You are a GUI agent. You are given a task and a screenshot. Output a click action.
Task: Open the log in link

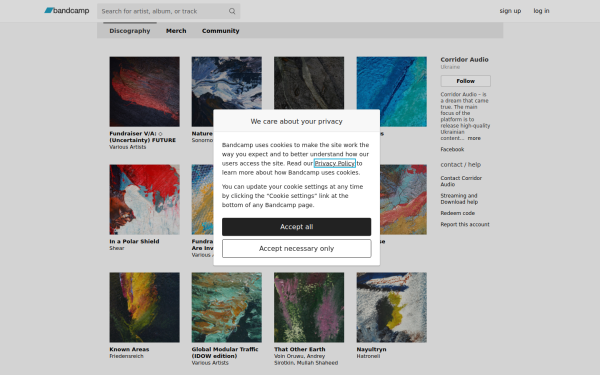(x=541, y=11)
